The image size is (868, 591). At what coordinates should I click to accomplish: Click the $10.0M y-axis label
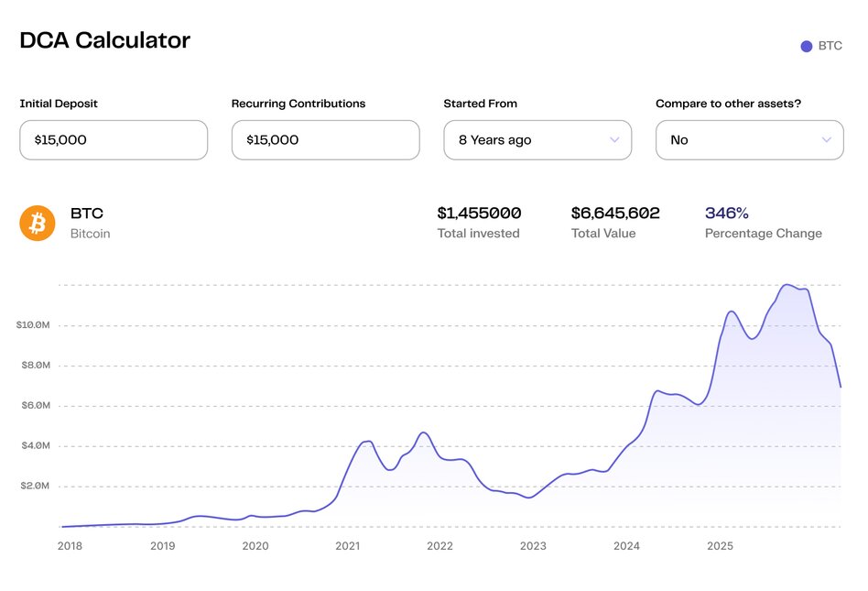coord(33,325)
